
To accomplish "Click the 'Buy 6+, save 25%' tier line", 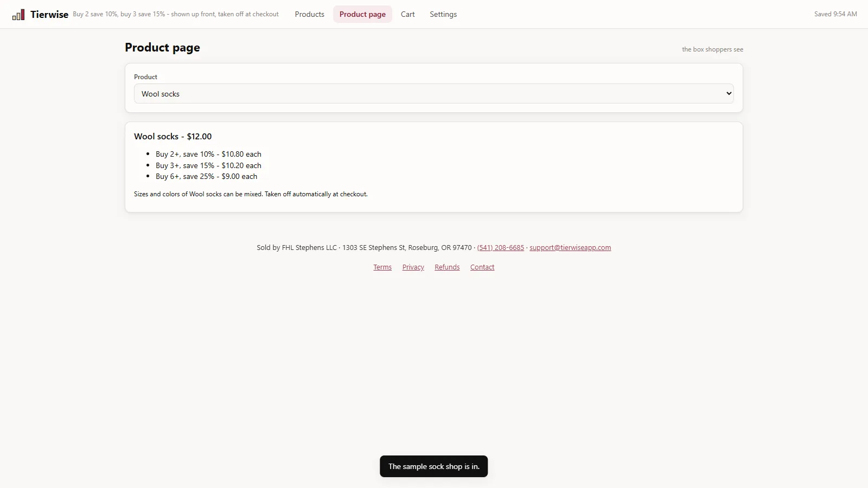I will click(x=206, y=176).
